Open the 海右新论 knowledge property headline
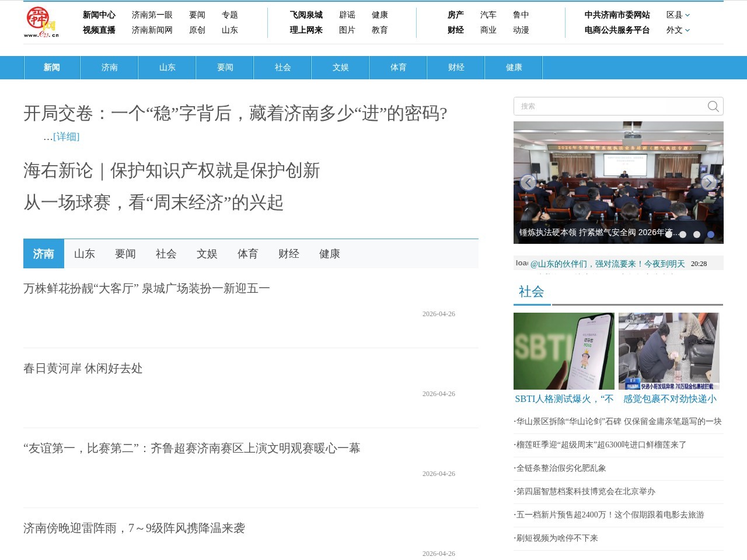The image size is (747, 560). coord(171,171)
